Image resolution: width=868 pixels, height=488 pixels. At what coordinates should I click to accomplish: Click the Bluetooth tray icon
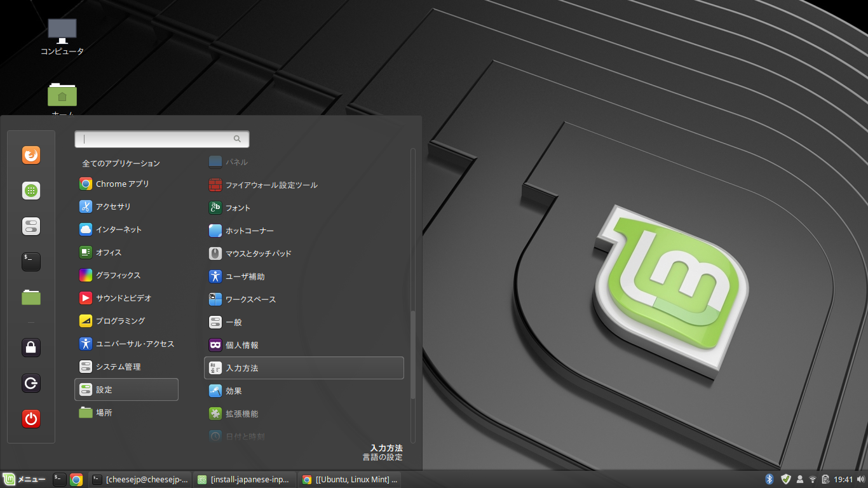(x=769, y=479)
